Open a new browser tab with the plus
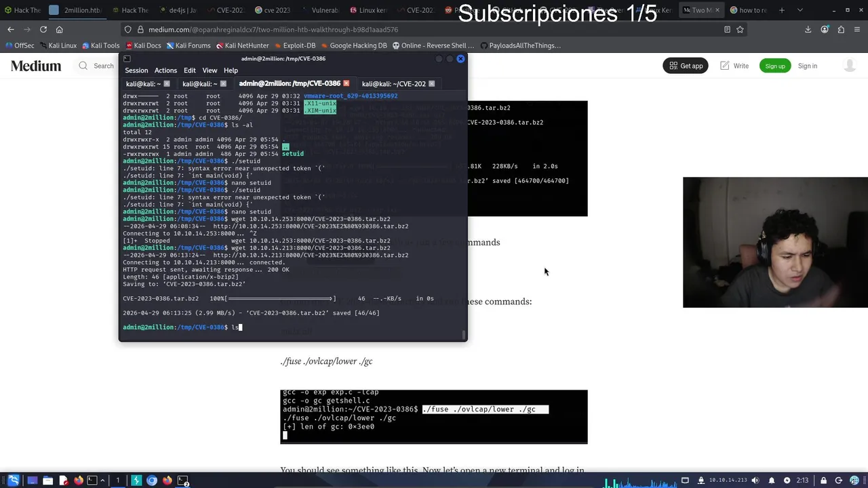Viewport: 868px width, 488px height. click(782, 10)
